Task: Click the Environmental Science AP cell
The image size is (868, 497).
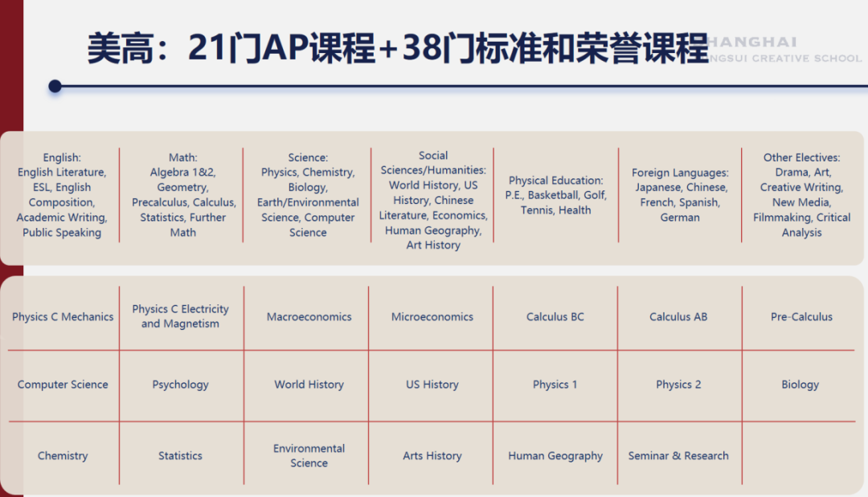Action: (309, 455)
